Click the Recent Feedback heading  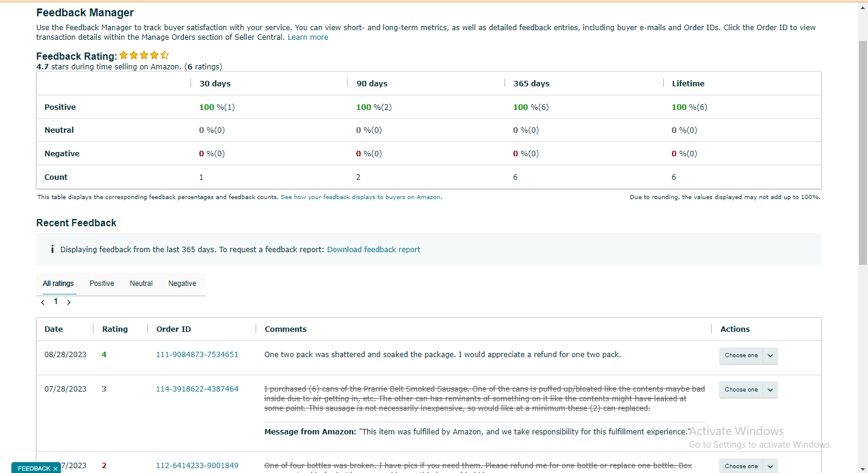pos(77,223)
